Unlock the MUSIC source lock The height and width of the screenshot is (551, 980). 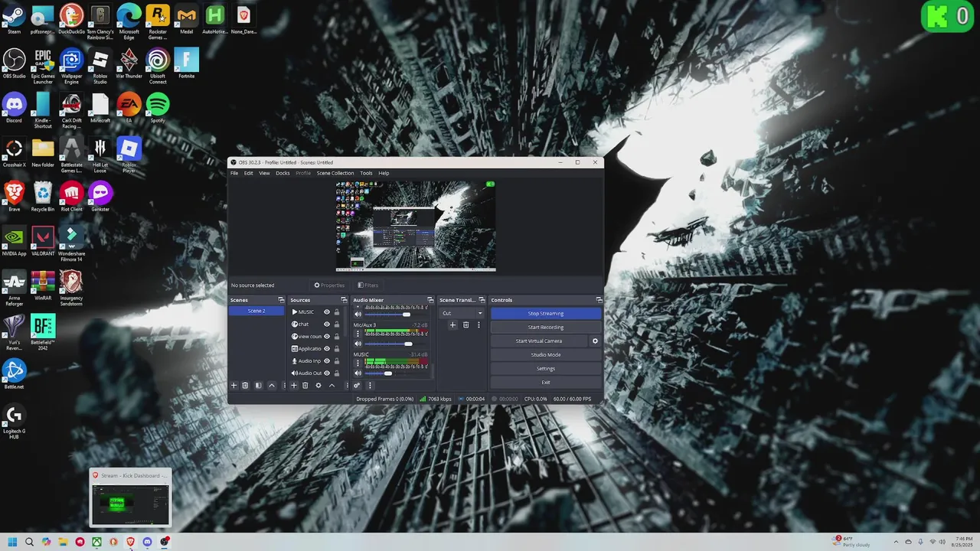click(x=337, y=312)
